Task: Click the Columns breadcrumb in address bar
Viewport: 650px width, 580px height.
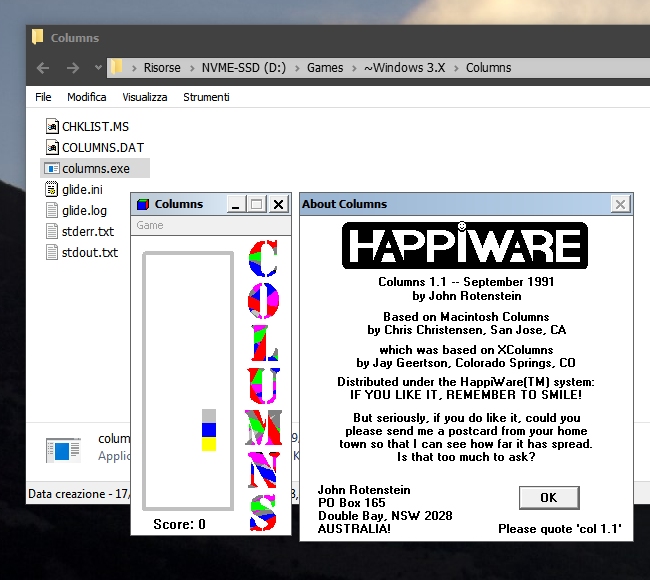Action: click(488, 68)
